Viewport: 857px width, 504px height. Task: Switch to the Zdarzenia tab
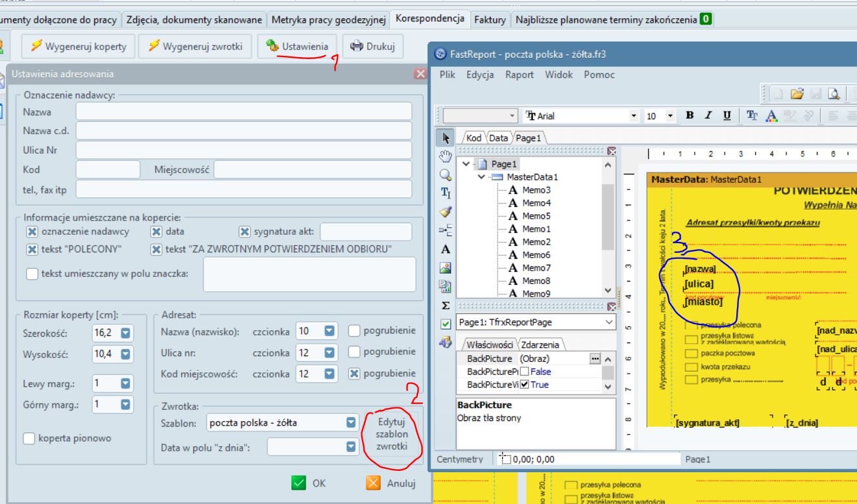coord(540,345)
